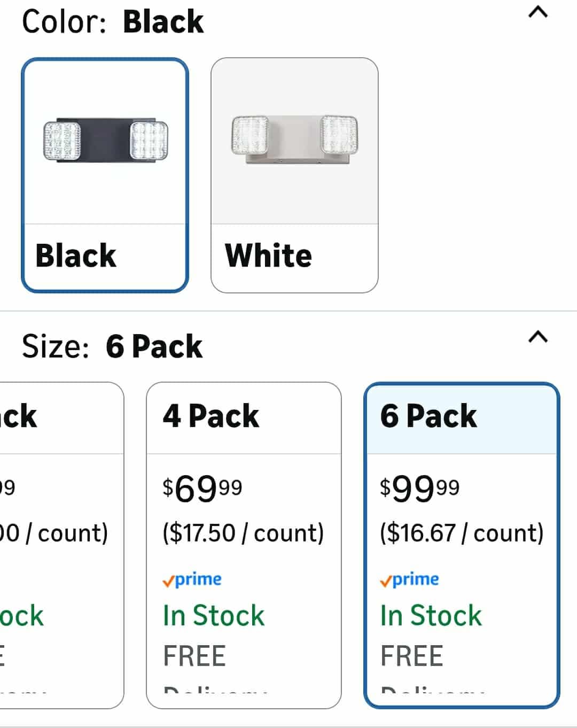Choose the 6 Pack size option

(x=462, y=545)
